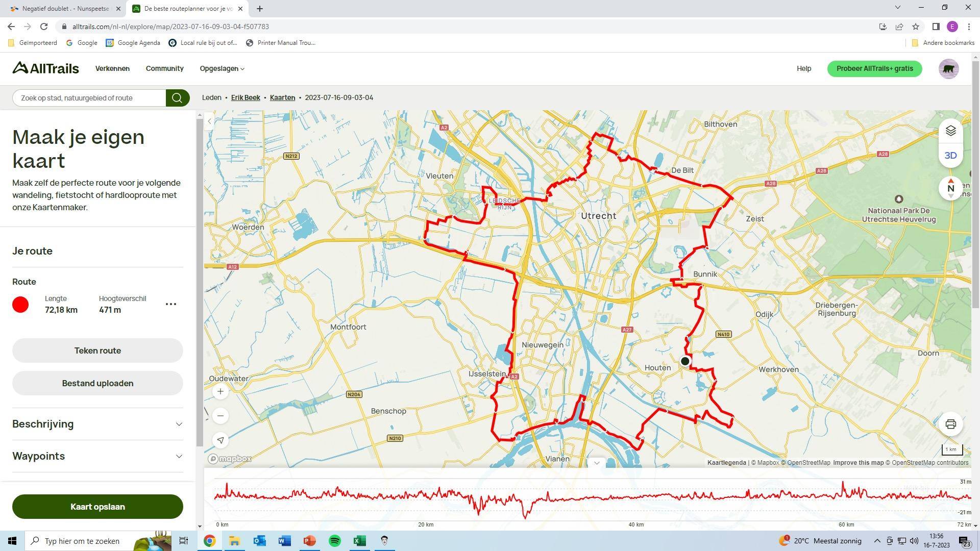
Task: Zoom in on the map
Action: click(x=220, y=392)
